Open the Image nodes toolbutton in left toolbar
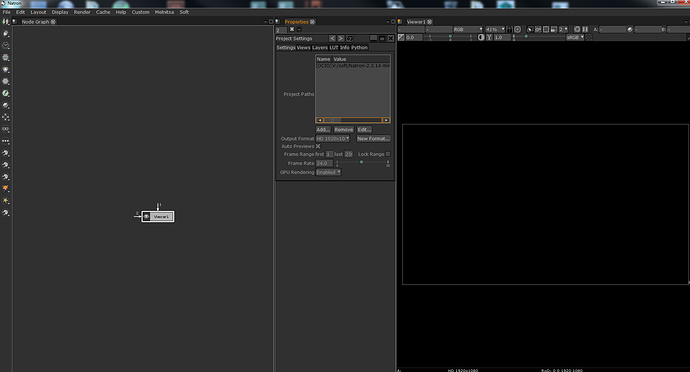This screenshot has width=690, height=372. tap(6, 33)
